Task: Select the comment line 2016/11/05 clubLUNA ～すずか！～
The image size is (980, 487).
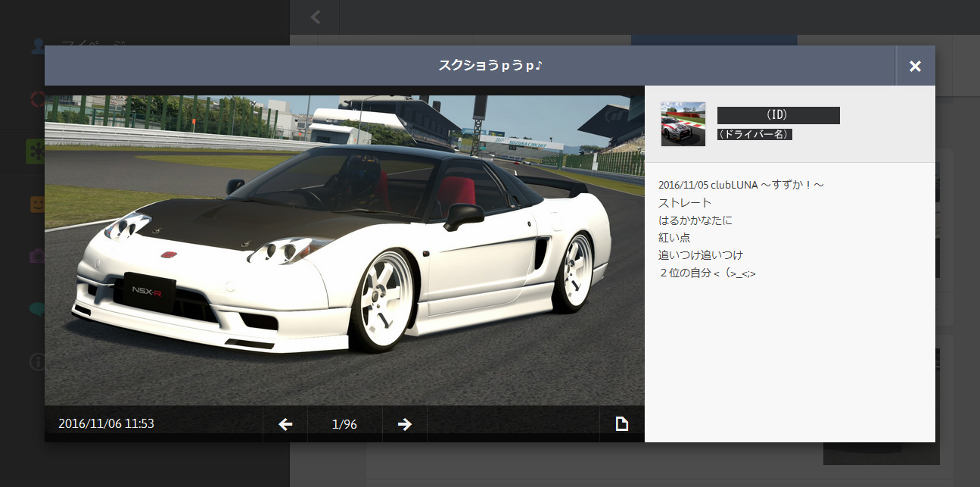Action: [x=741, y=185]
